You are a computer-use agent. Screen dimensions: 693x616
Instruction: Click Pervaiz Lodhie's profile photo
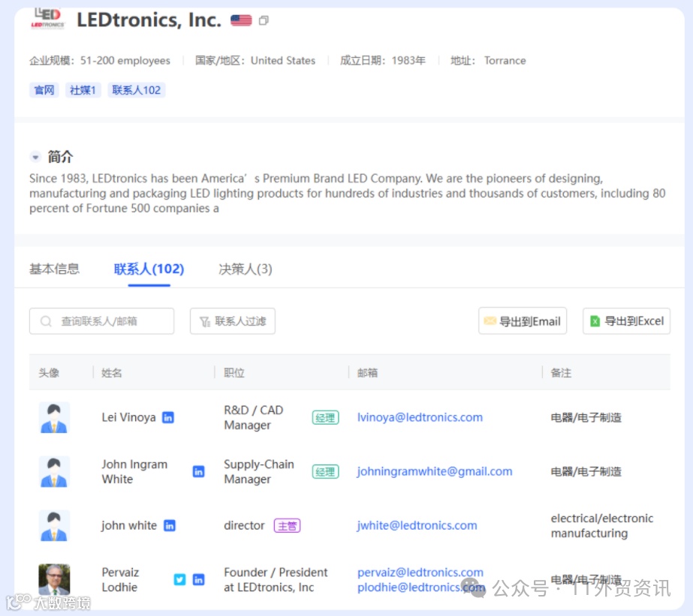pyautogui.click(x=54, y=579)
